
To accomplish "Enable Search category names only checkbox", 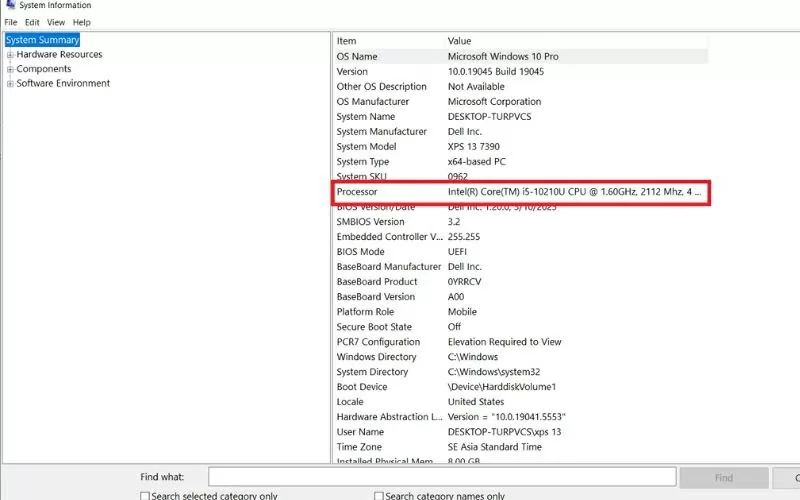I will click(x=380, y=496).
